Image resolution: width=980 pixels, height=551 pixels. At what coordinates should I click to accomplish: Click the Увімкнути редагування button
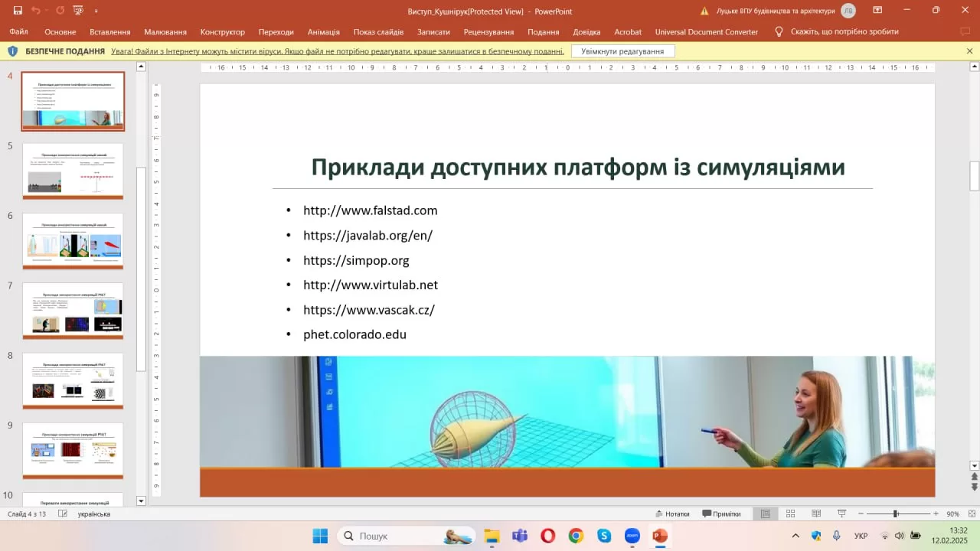(x=622, y=51)
